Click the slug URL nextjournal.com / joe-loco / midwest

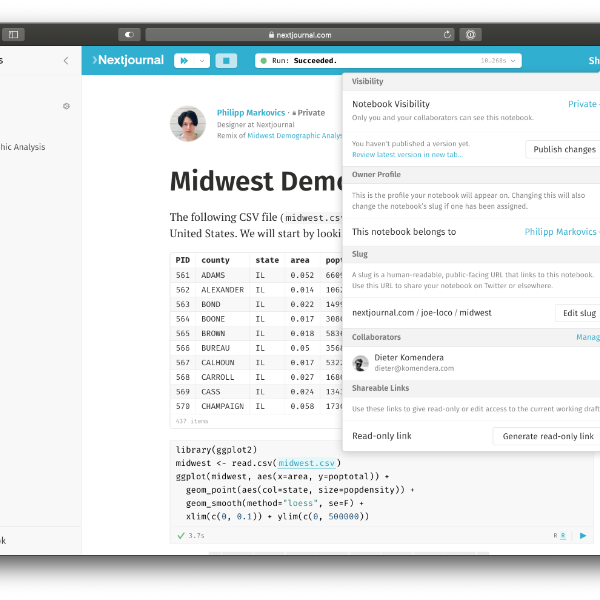(422, 313)
